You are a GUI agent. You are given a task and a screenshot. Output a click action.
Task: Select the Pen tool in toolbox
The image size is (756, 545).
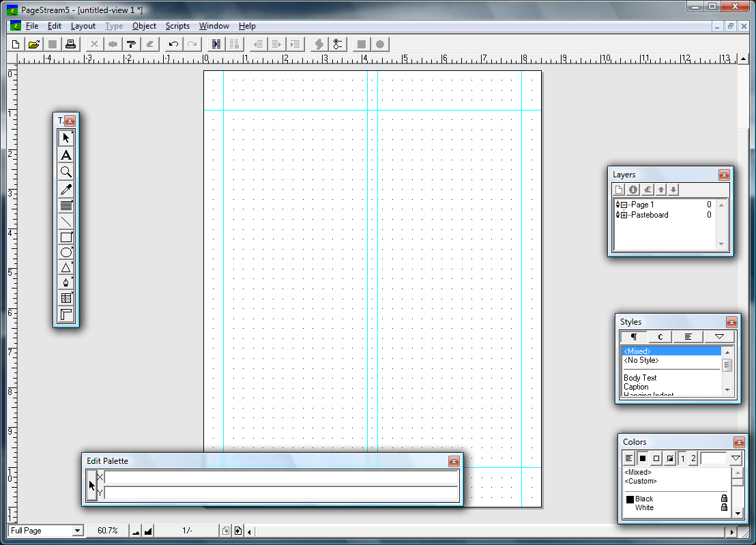[x=66, y=282]
